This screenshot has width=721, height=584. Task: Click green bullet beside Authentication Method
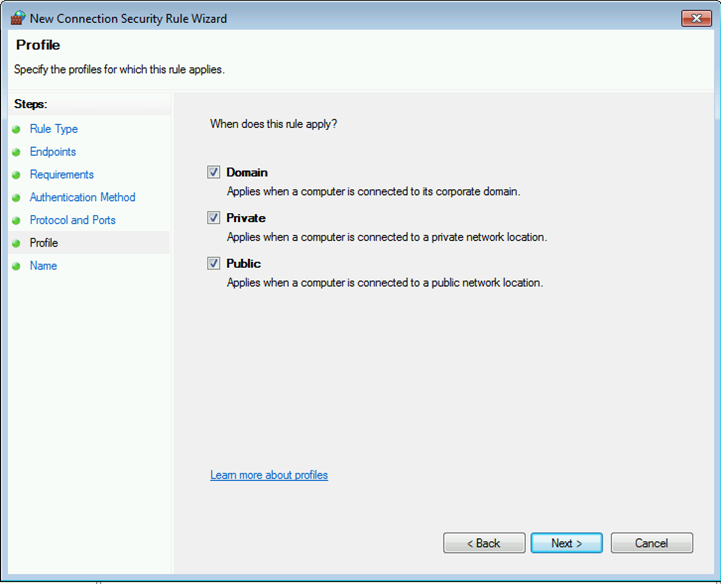click(16, 198)
